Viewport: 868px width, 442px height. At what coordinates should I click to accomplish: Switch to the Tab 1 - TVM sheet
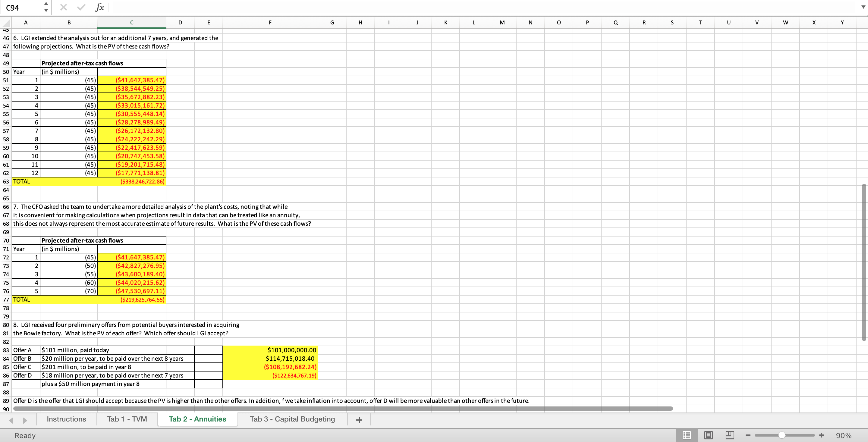point(127,419)
